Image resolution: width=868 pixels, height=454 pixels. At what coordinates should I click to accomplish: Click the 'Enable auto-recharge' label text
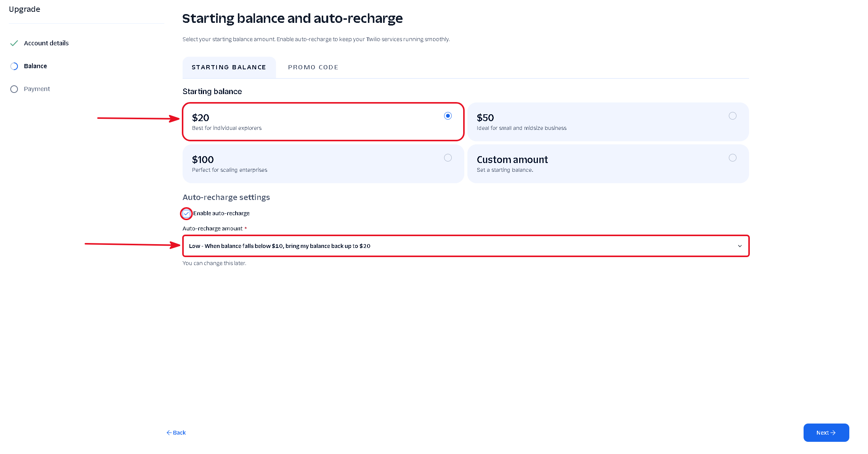(x=221, y=213)
